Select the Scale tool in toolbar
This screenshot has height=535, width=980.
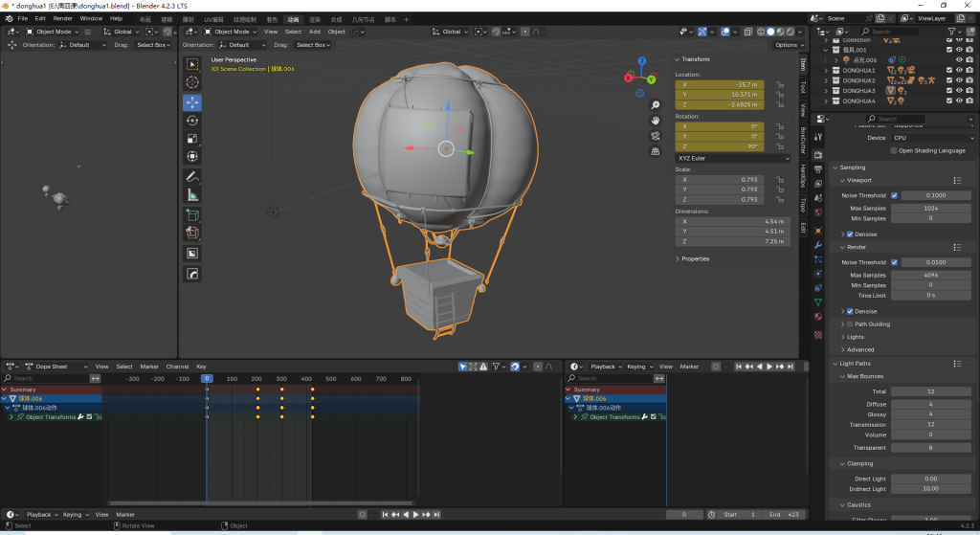pyautogui.click(x=191, y=139)
